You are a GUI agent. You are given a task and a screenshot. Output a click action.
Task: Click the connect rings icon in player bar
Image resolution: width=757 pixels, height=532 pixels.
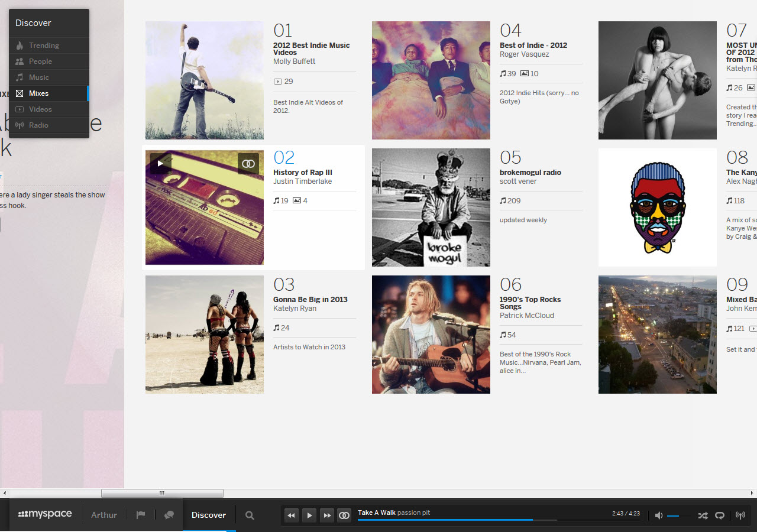(344, 515)
